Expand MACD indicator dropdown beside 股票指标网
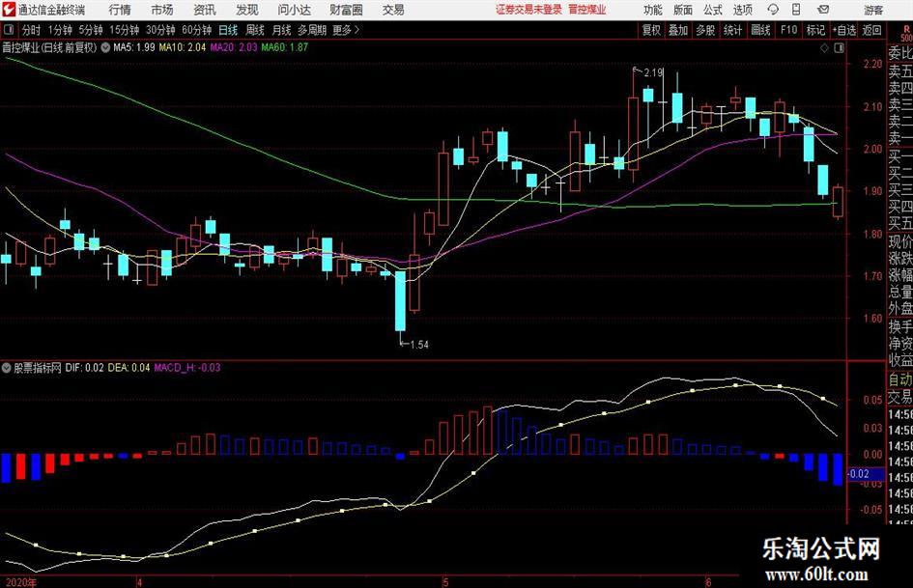Screen dimensions: 913x588 point(7,368)
